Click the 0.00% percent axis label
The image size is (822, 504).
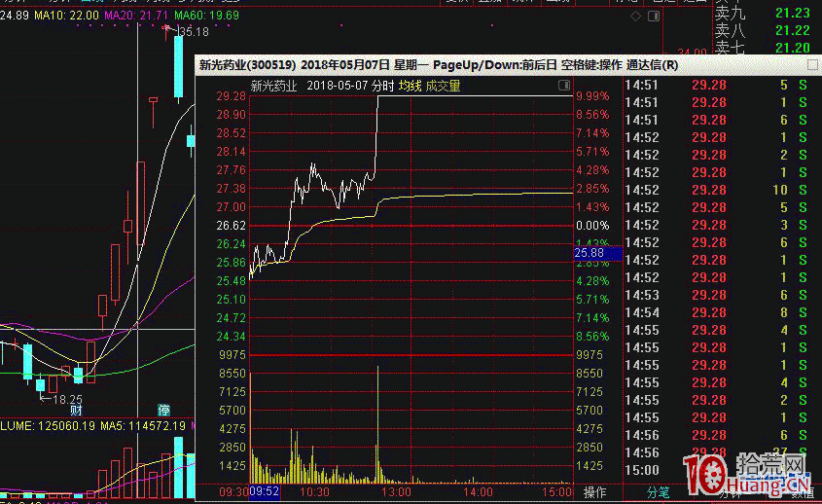pyautogui.click(x=592, y=226)
